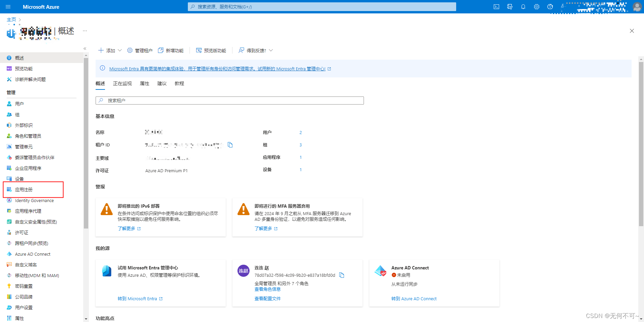Screen dimensions: 644x322
Task: Expand the 得到反馈? dropdown
Action: [x=256, y=51]
